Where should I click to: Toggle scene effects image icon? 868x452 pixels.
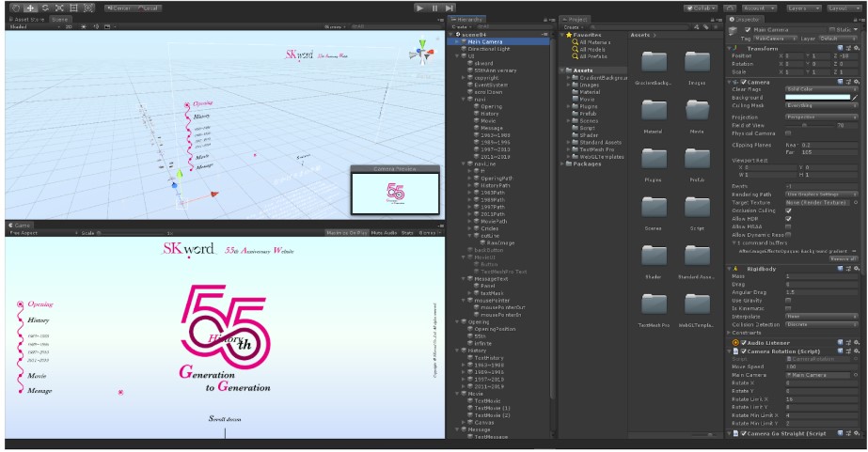(107, 26)
